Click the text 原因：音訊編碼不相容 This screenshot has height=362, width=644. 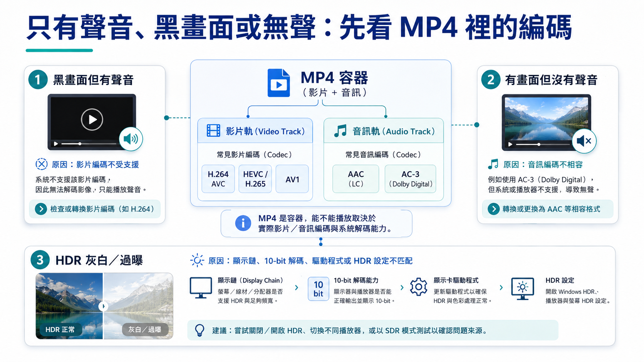(543, 165)
